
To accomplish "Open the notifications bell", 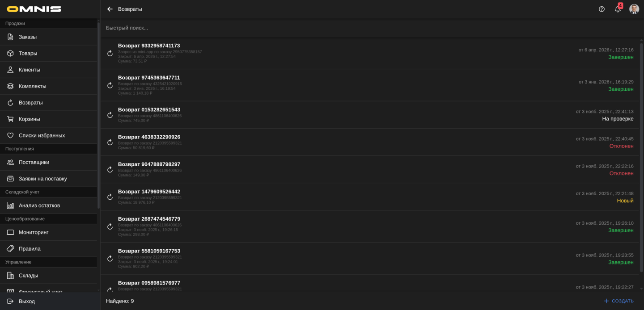I will pyautogui.click(x=618, y=9).
